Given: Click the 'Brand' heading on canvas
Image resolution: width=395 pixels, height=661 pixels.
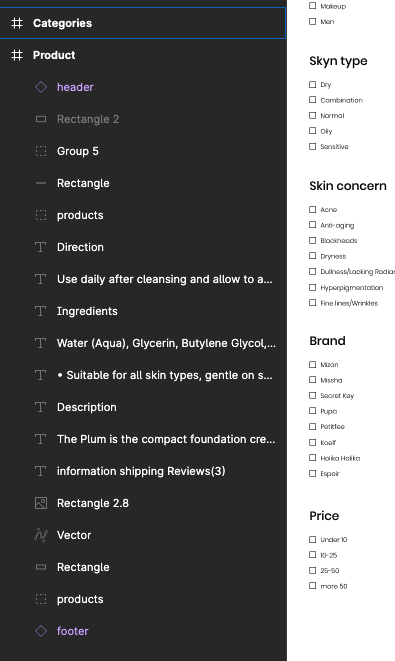Looking at the screenshot, I should click(x=328, y=341).
